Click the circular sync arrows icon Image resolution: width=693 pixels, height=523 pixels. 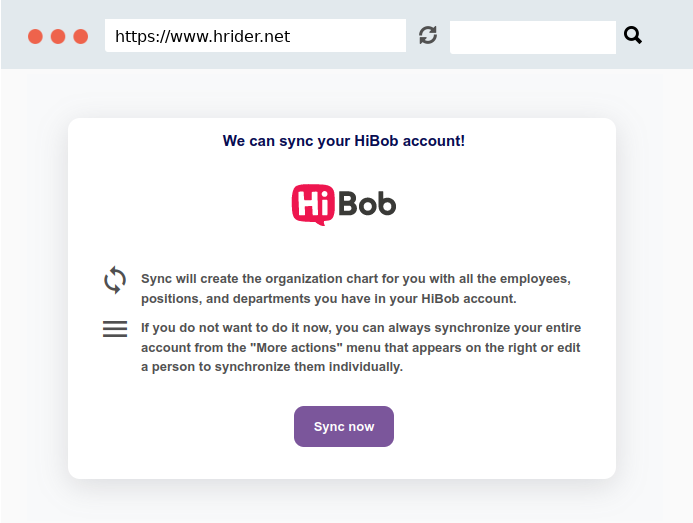115,280
